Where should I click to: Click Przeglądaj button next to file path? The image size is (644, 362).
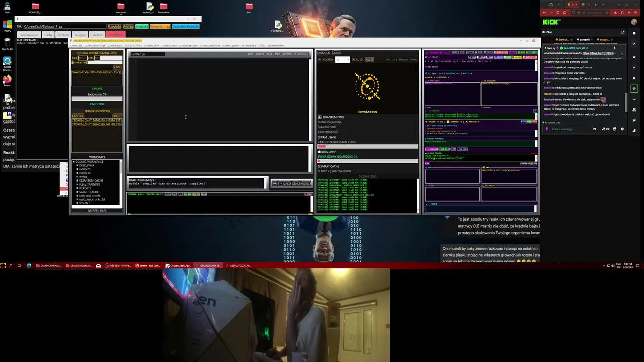pyautogui.click(x=114, y=26)
